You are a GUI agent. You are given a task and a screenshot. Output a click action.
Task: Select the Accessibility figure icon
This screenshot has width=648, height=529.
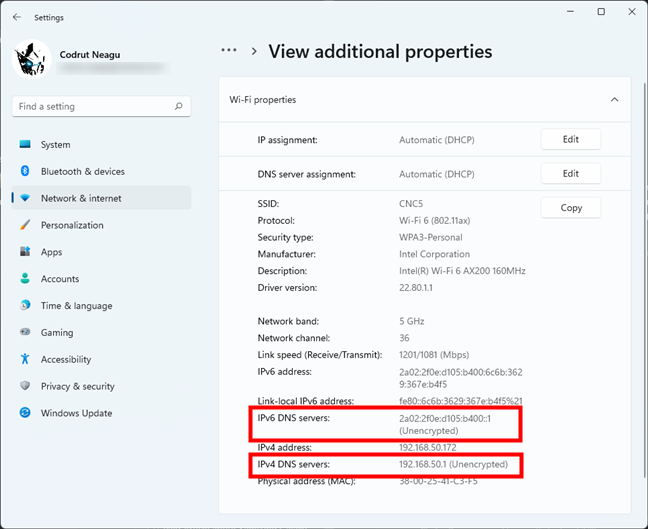click(x=25, y=359)
